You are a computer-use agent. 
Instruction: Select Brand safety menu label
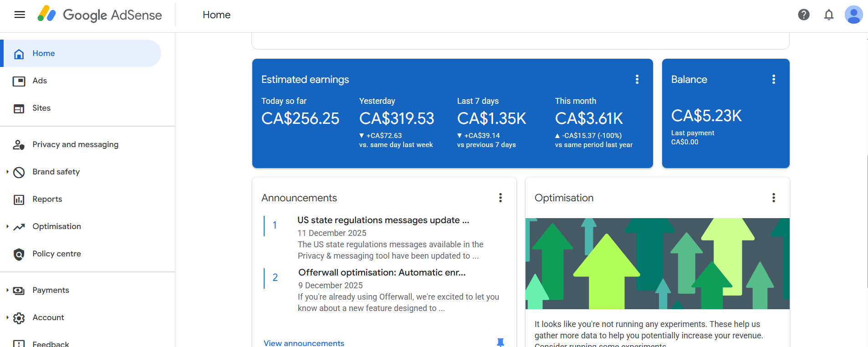(x=56, y=172)
